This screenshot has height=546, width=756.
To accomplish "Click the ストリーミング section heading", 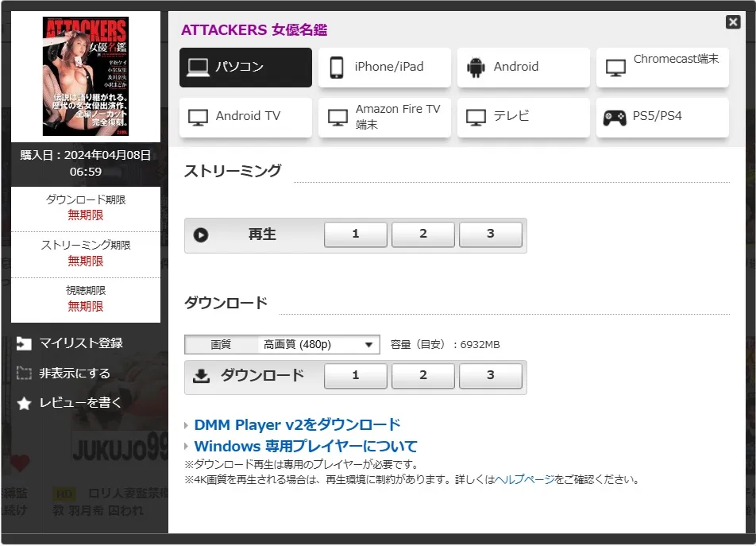I will click(233, 171).
